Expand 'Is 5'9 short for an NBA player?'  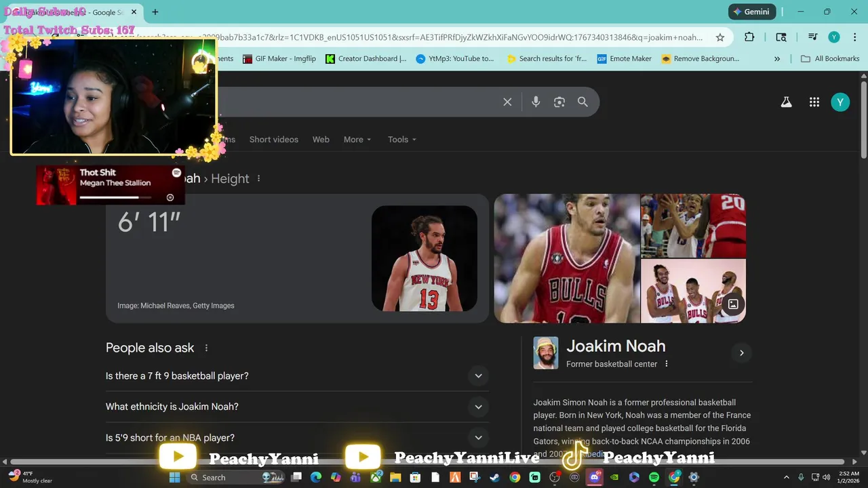pyautogui.click(x=297, y=438)
